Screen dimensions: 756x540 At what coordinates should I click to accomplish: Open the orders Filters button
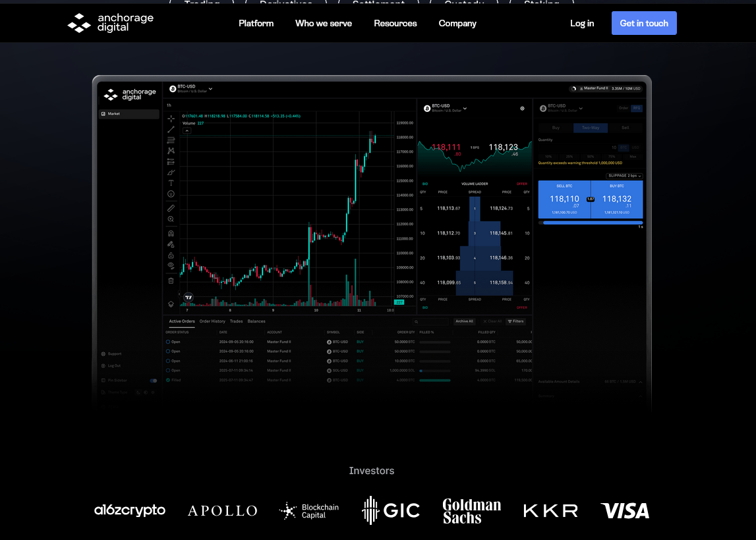click(516, 321)
